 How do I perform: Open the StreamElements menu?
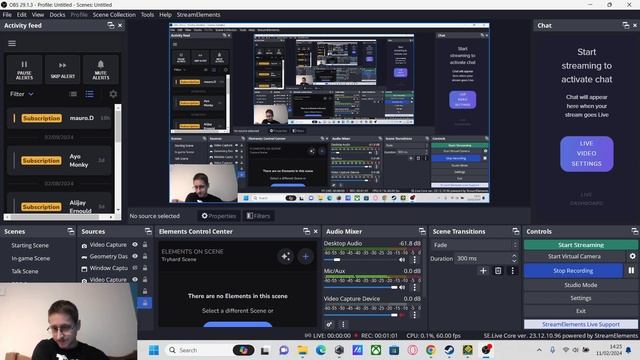[198, 15]
